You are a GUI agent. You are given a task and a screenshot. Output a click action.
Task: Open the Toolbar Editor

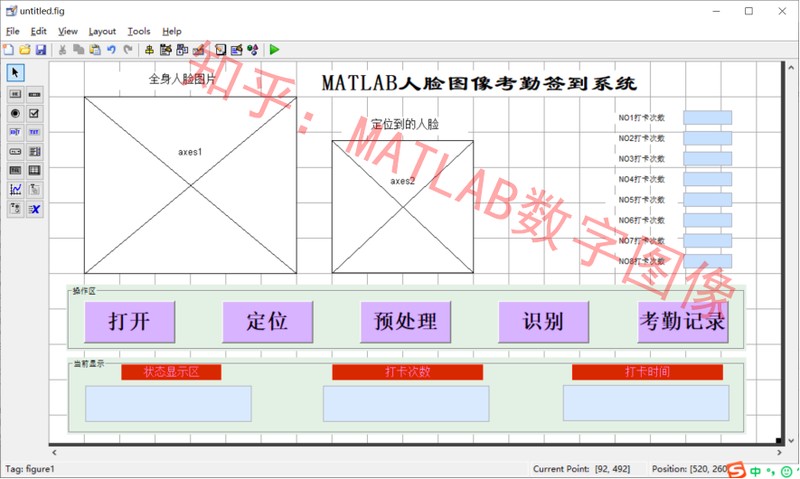(198, 49)
